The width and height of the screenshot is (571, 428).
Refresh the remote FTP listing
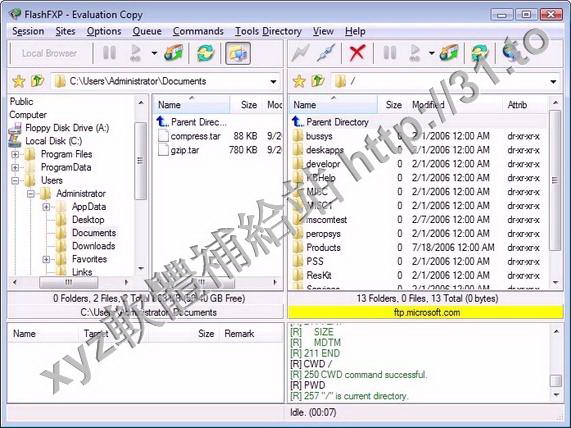point(480,53)
